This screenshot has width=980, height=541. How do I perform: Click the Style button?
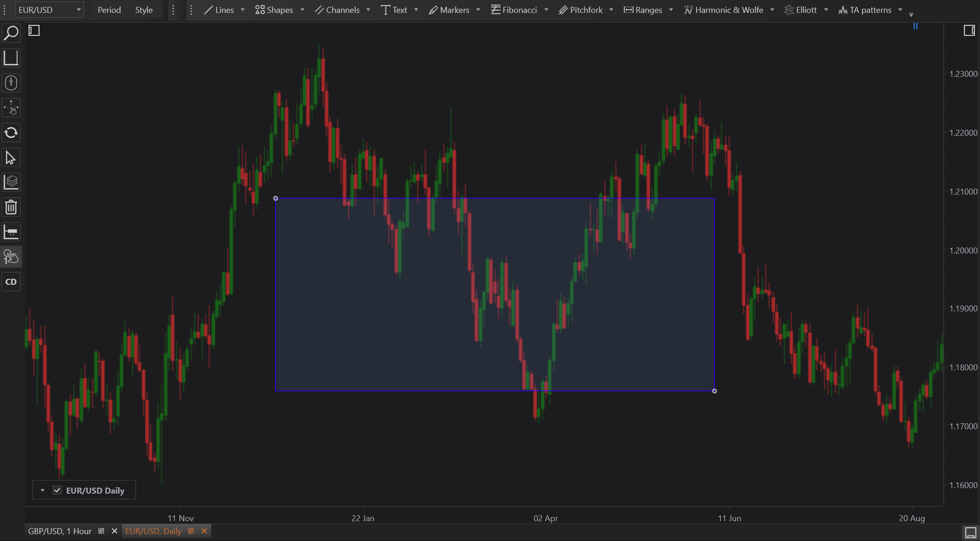click(x=144, y=10)
